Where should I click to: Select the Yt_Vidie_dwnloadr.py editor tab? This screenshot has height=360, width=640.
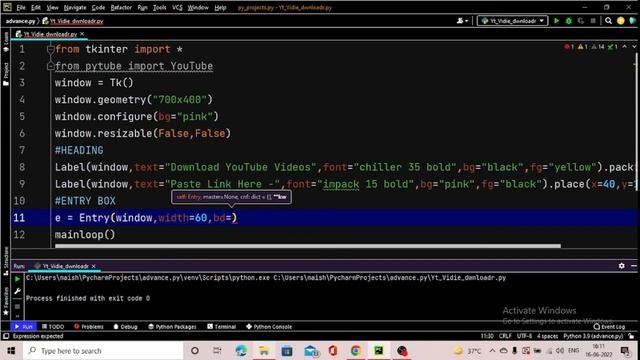click(x=49, y=34)
